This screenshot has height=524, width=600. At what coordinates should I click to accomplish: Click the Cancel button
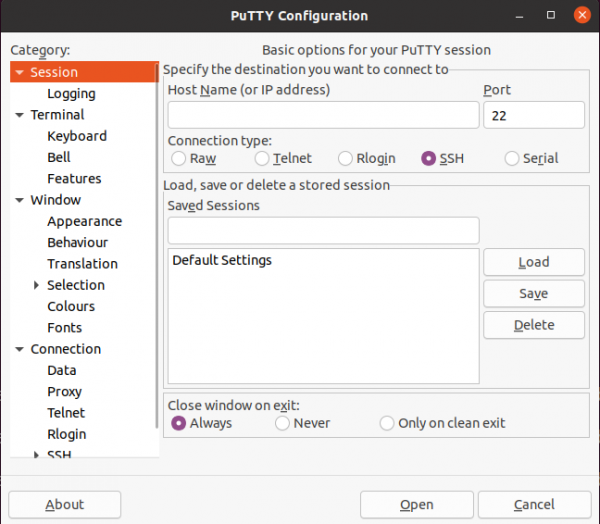point(535,505)
